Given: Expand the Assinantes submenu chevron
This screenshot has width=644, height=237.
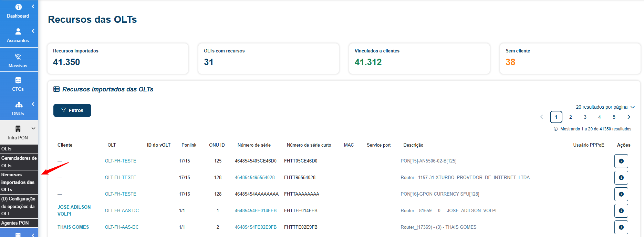Looking at the screenshot, I should pos(33,31).
